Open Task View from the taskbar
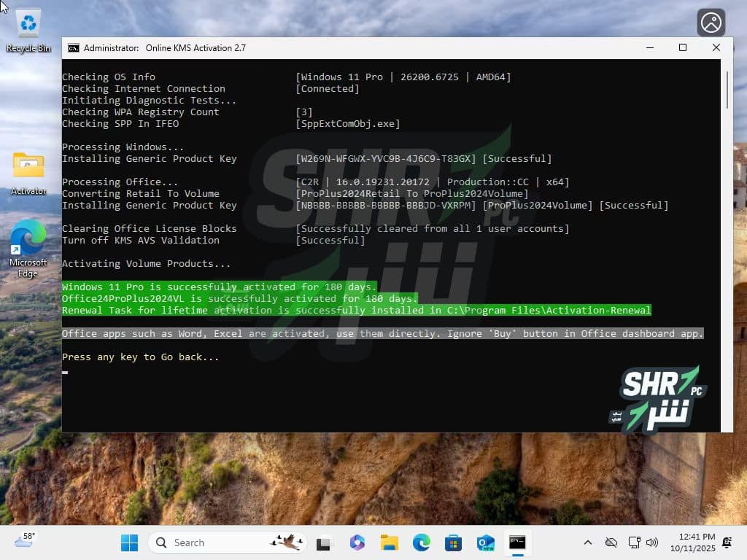This screenshot has width=747, height=560. coord(324,542)
